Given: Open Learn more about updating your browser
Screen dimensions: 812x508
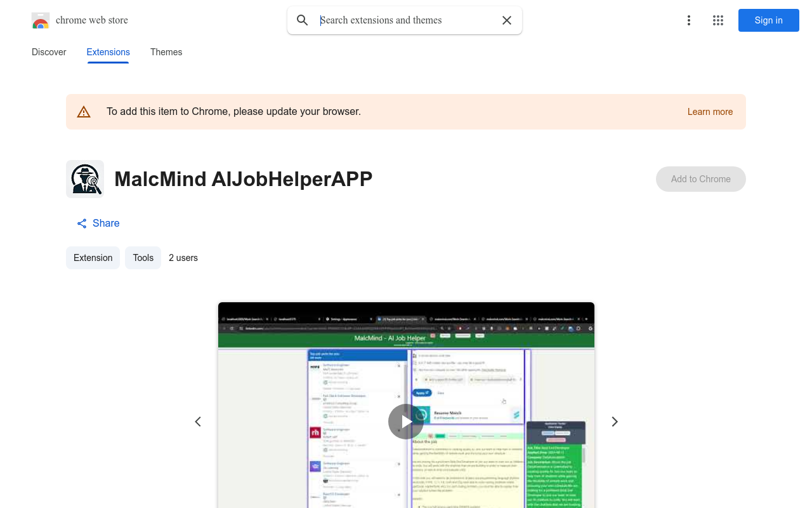Looking at the screenshot, I should point(710,112).
